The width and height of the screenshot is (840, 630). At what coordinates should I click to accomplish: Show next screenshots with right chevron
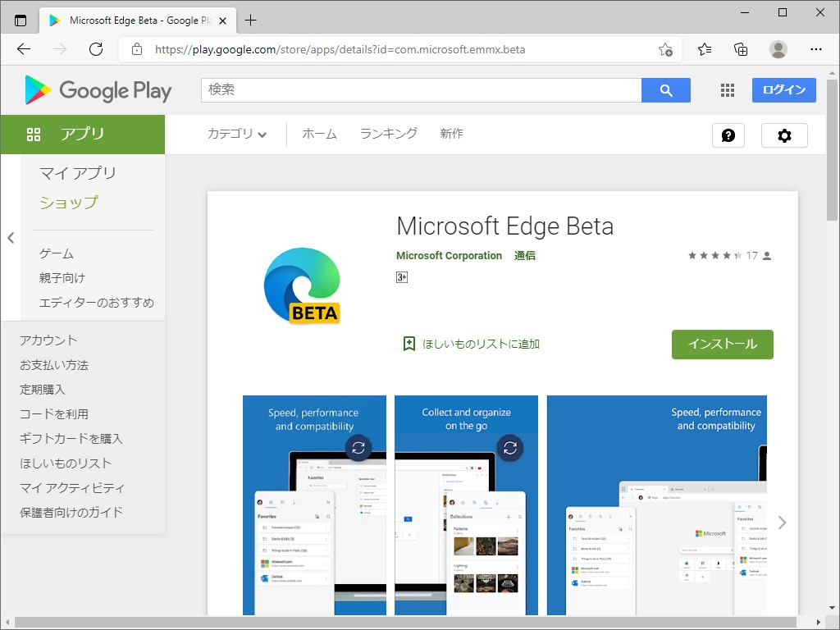click(x=782, y=523)
